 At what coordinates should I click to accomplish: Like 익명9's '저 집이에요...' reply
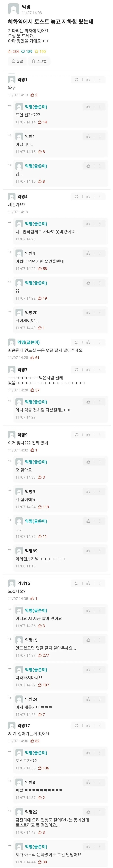coord(88,492)
